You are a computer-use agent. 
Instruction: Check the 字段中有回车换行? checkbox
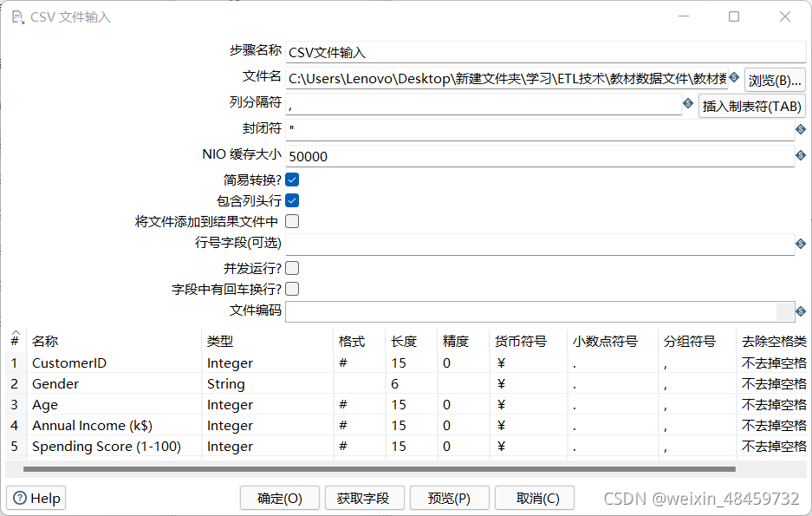click(292, 289)
